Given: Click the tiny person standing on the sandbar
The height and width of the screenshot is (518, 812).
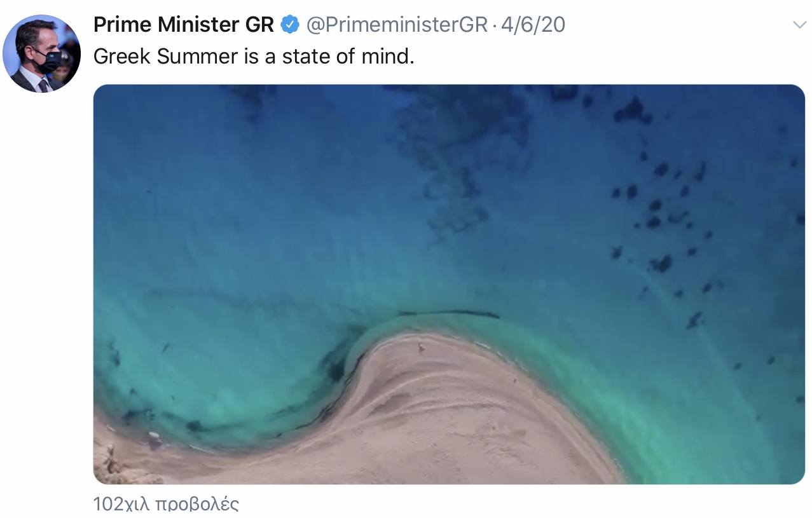Looking at the screenshot, I should click(x=421, y=346).
